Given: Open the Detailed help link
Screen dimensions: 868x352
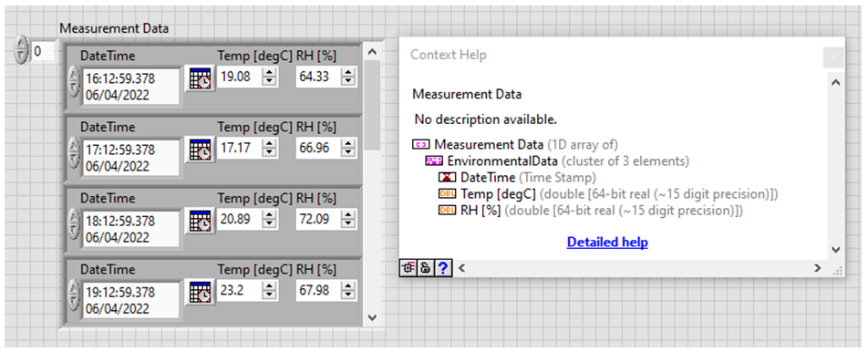Looking at the screenshot, I should point(607,242).
